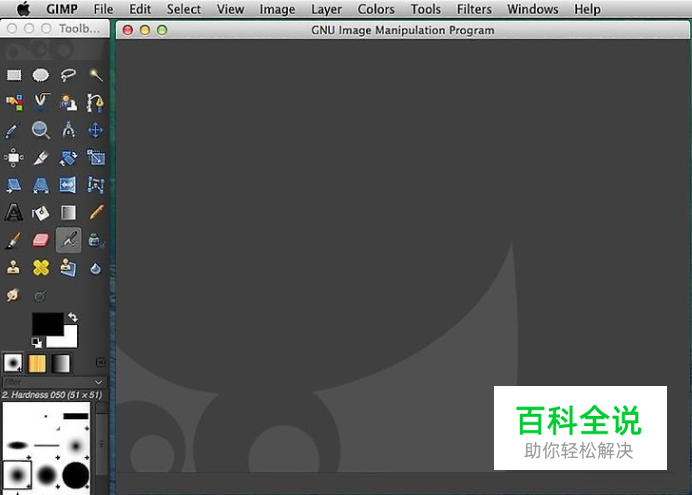
Task: Expand the brush filter dropdown
Action: [99, 382]
